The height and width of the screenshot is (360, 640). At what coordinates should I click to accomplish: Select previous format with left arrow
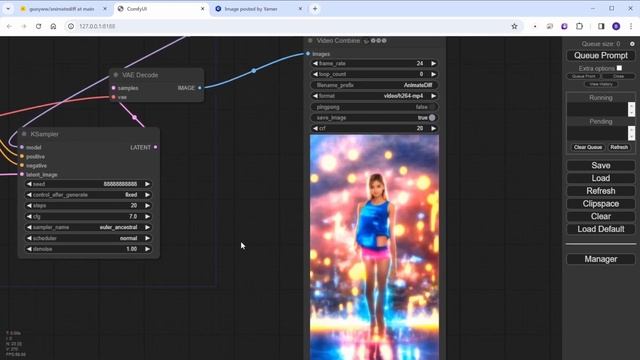(315, 96)
